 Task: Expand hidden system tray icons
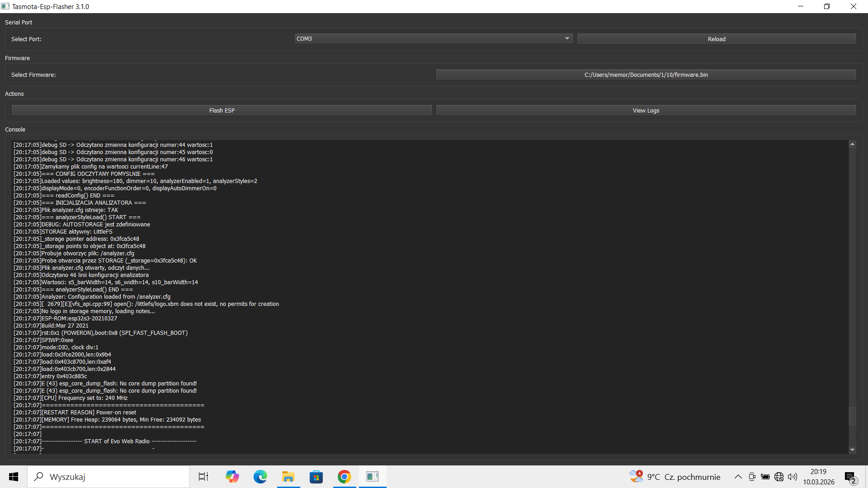[738, 477]
